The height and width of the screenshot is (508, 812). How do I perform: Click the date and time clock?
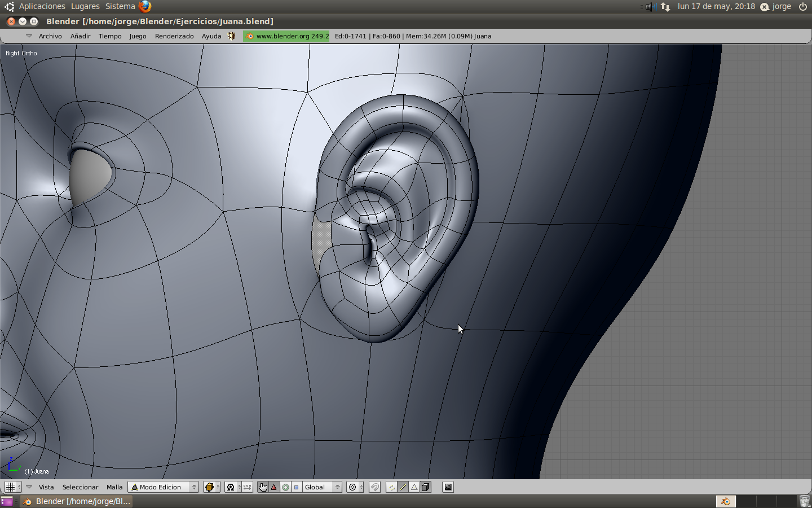pyautogui.click(x=716, y=6)
